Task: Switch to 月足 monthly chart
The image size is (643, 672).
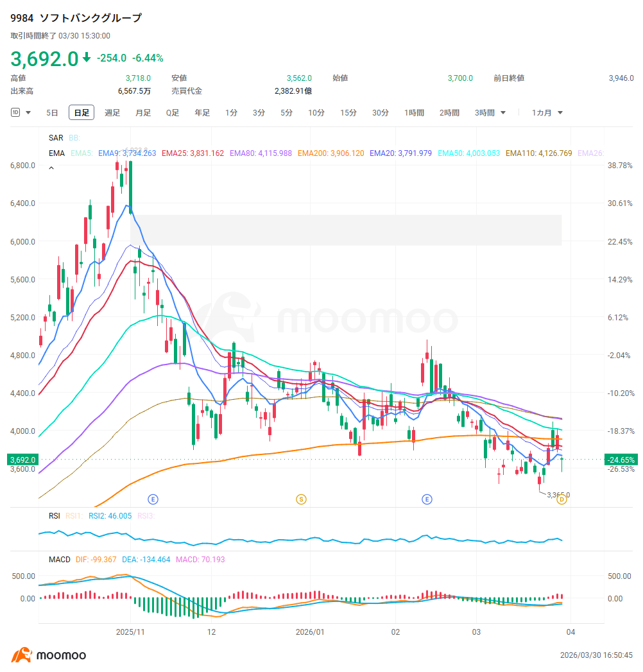Action: (143, 113)
